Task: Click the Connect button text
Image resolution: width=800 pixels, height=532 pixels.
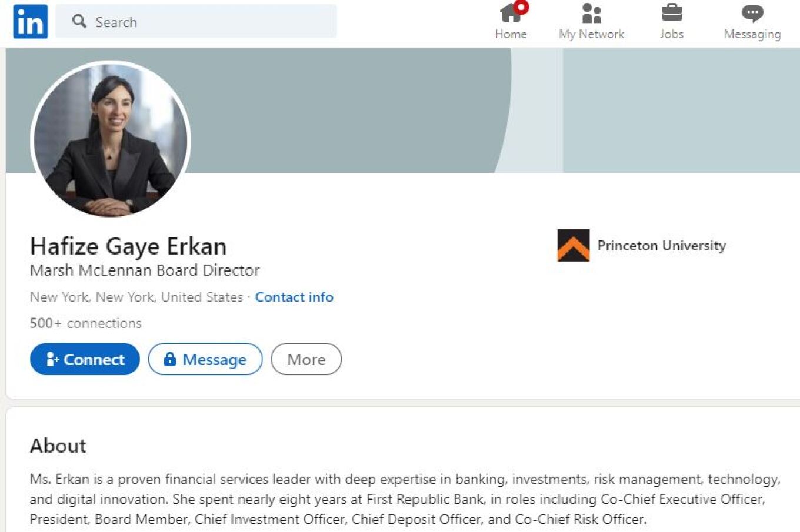Action: tap(94, 359)
